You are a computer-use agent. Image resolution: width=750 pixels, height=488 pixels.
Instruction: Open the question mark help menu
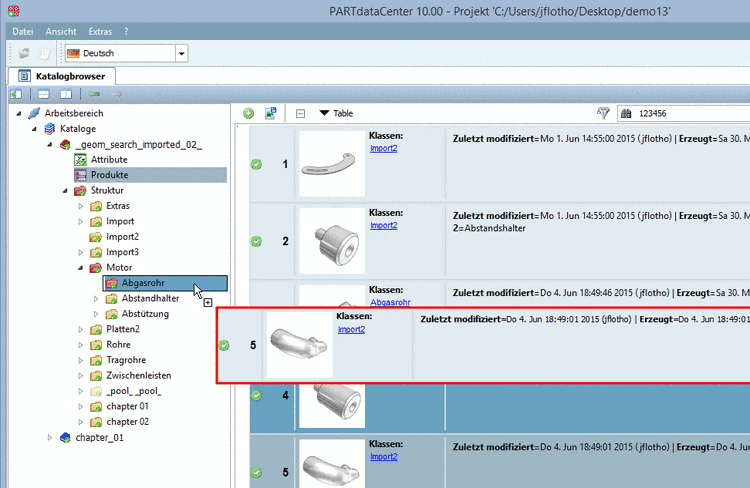(126, 32)
